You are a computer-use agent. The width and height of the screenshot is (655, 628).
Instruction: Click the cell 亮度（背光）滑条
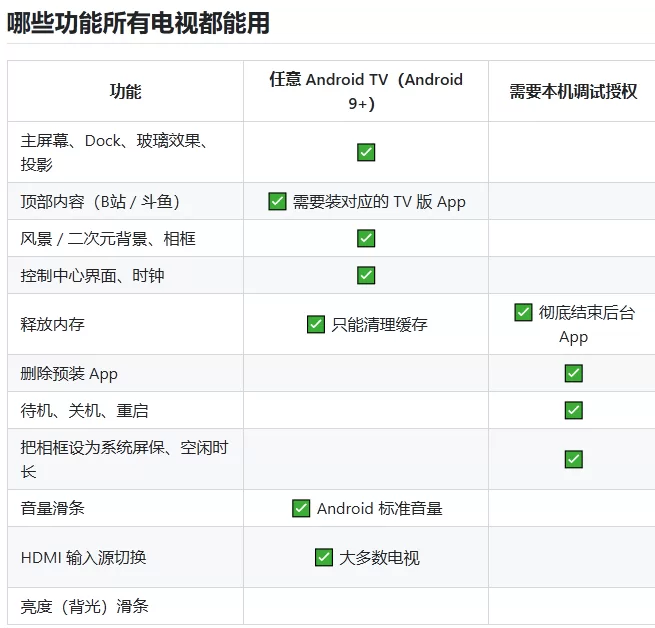click(x=125, y=606)
